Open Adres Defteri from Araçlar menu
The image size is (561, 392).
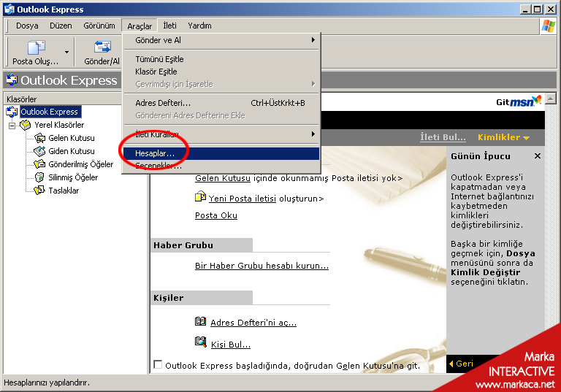click(x=221, y=103)
